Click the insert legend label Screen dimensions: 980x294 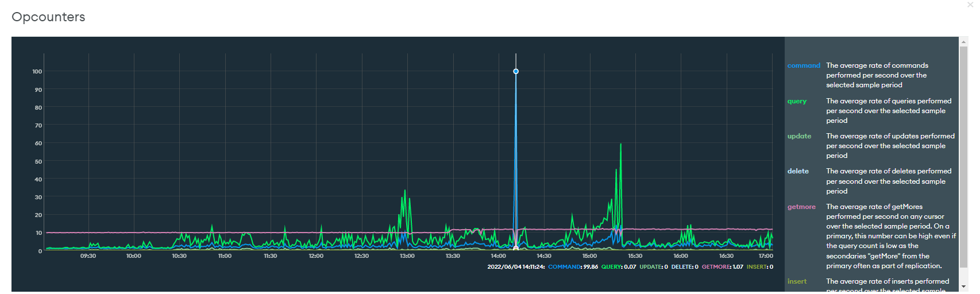click(797, 281)
